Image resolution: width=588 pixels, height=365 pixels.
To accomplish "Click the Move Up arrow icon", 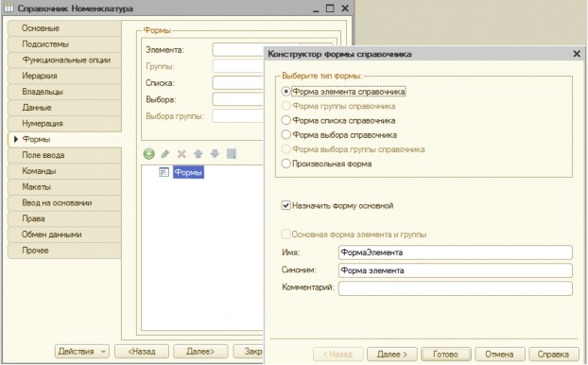I will 198,154.
